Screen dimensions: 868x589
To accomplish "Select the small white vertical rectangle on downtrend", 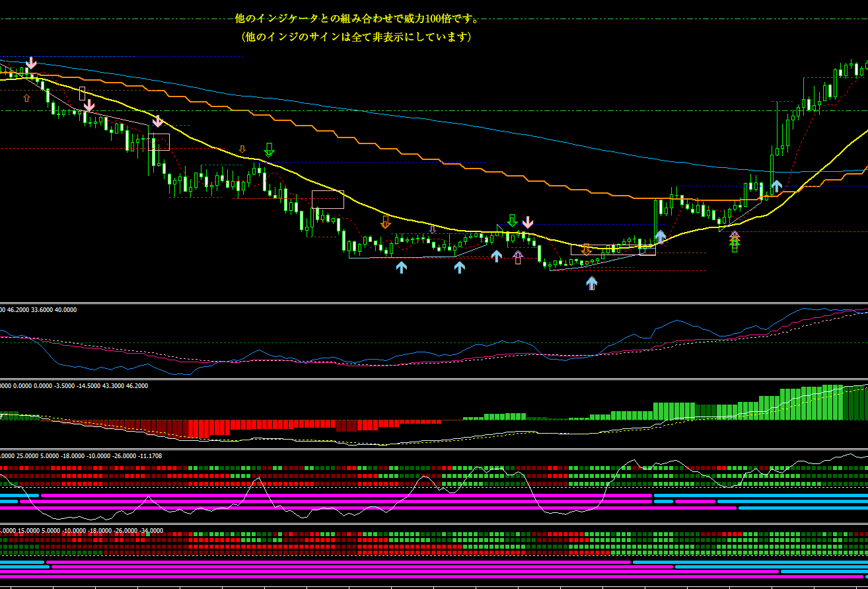I will (x=82, y=93).
